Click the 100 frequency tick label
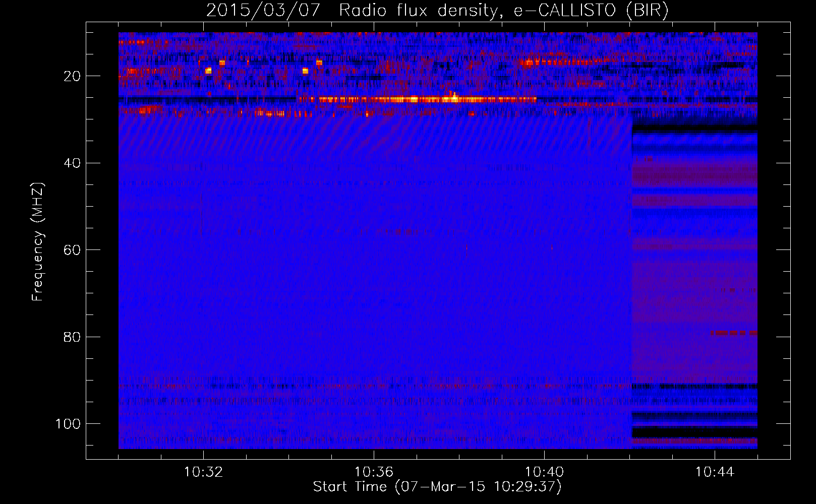The width and height of the screenshot is (816, 504). coord(68,424)
